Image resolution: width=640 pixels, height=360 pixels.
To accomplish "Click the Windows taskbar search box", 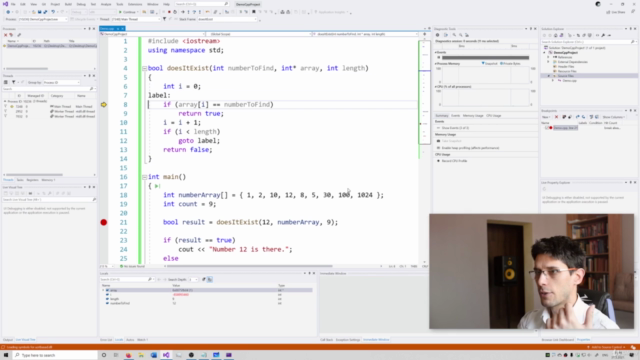I will (x=55, y=355).
